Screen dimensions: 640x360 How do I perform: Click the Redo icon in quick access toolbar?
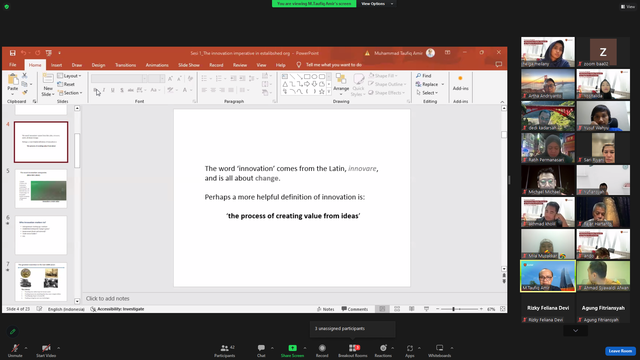tap(38, 53)
